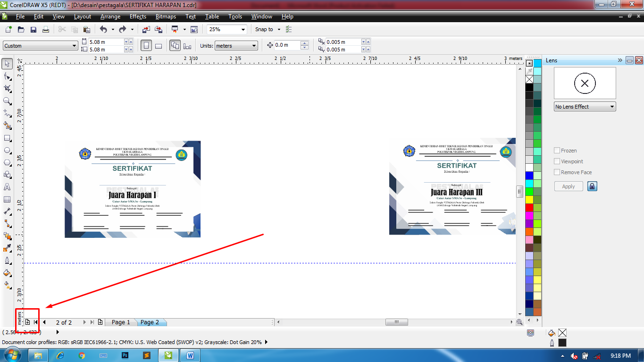This screenshot has width=644, height=362.
Task: Enable Remove Face in Lens panel
Action: (x=557, y=172)
